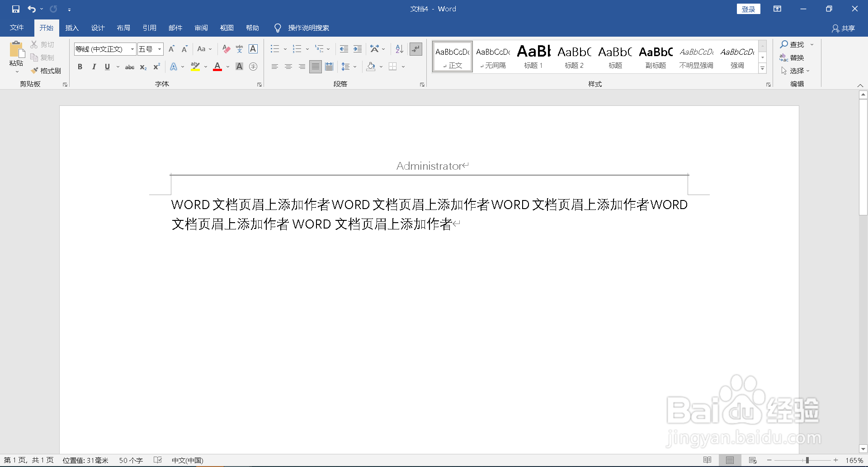Decrease font size with the shrink font icon
Viewport: 868px width, 467px height.
184,49
